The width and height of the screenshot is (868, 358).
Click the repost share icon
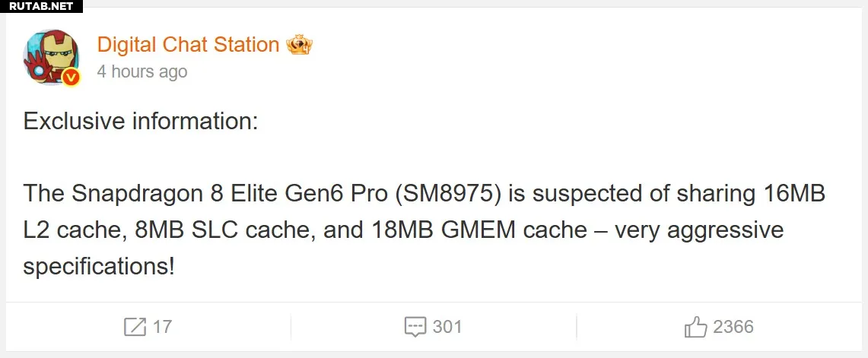(135, 328)
